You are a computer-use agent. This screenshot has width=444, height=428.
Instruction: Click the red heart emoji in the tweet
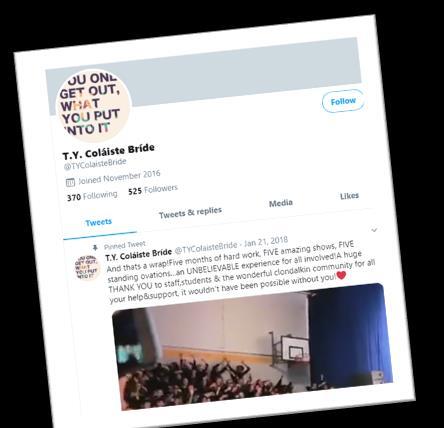(341, 276)
